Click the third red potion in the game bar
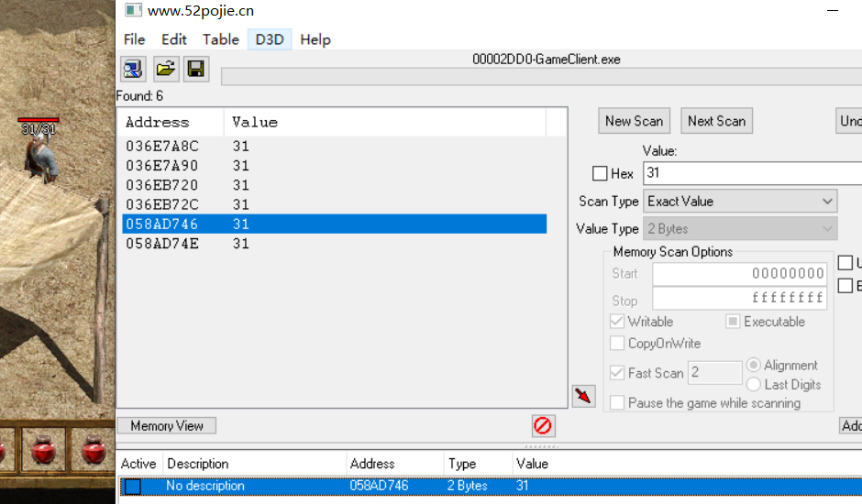Image resolution: width=862 pixels, height=504 pixels. point(94,450)
